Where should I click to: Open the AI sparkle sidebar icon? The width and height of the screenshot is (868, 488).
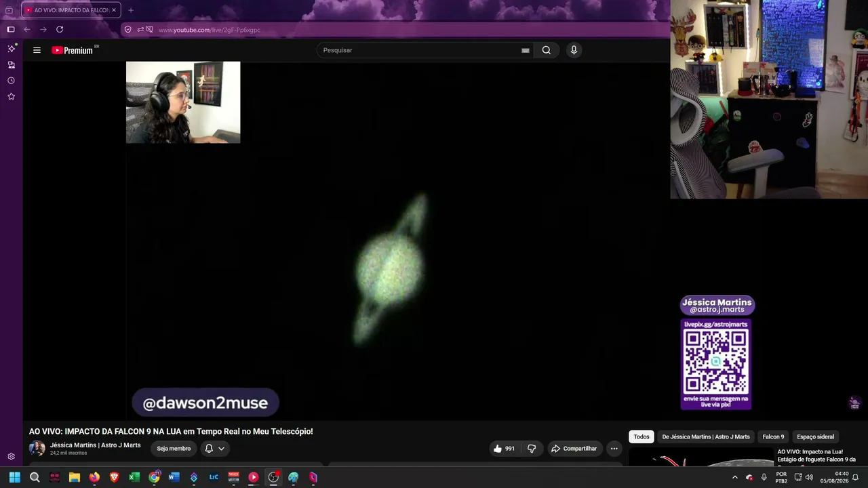coord(11,49)
